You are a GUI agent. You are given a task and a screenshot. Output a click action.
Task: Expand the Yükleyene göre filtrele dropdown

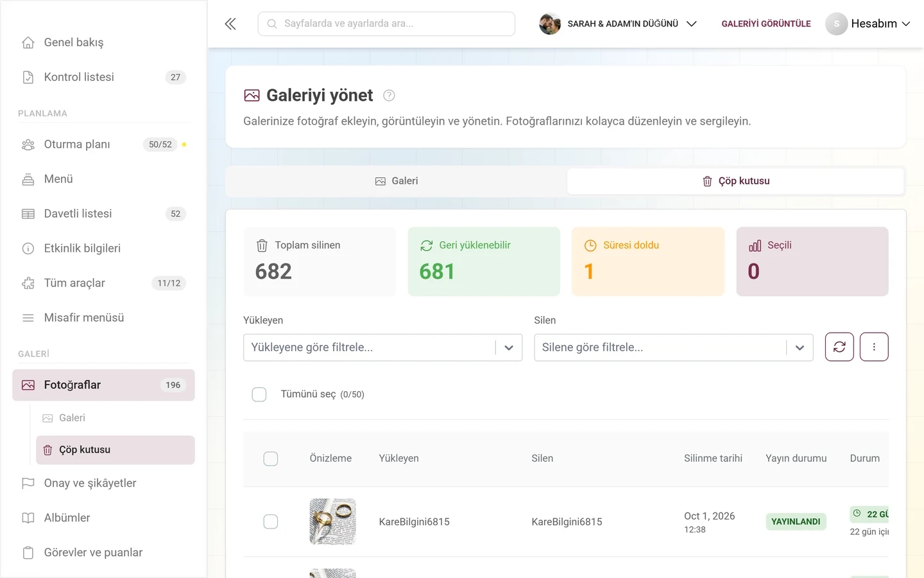point(382,347)
